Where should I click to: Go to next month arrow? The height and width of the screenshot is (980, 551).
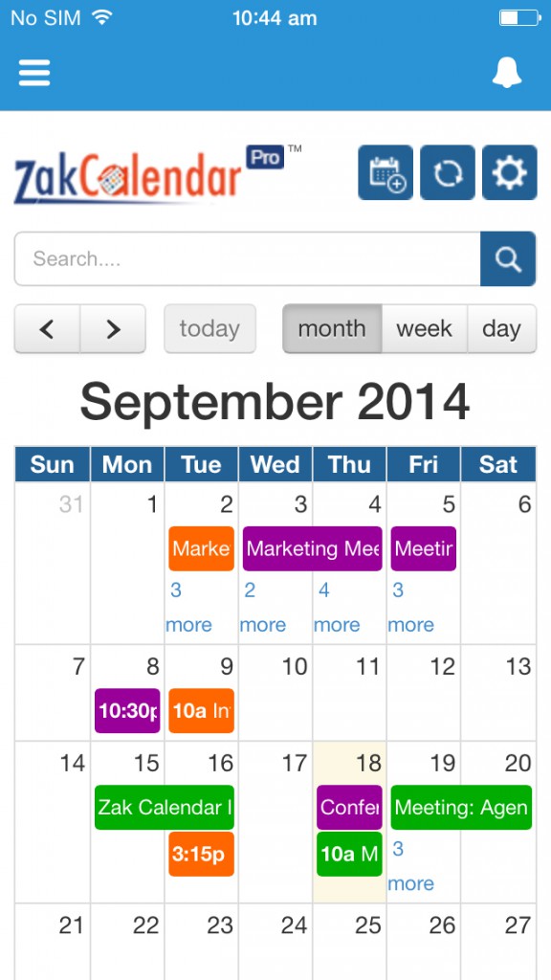[113, 329]
